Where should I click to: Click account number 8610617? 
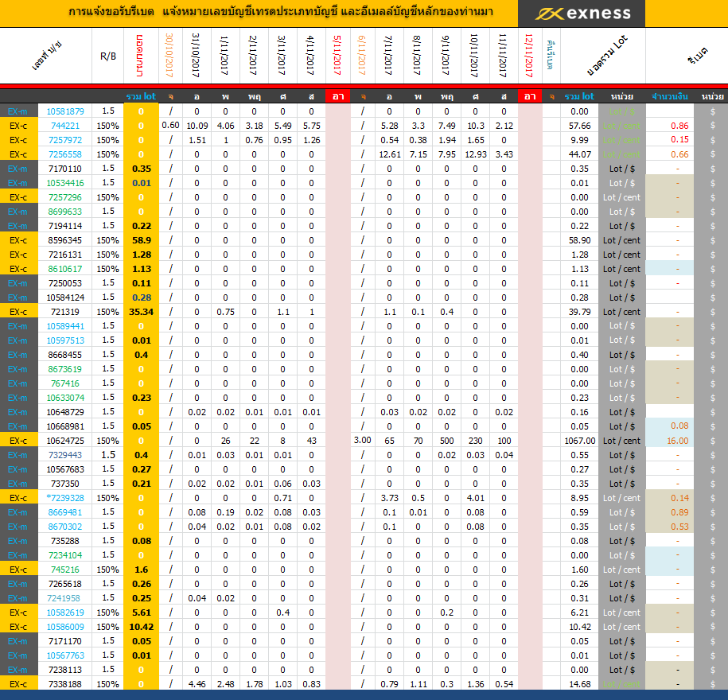[x=65, y=269]
